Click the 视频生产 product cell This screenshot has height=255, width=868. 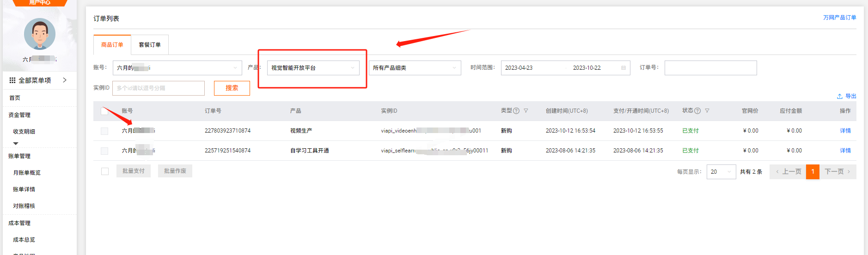pyautogui.click(x=301, y=131)
